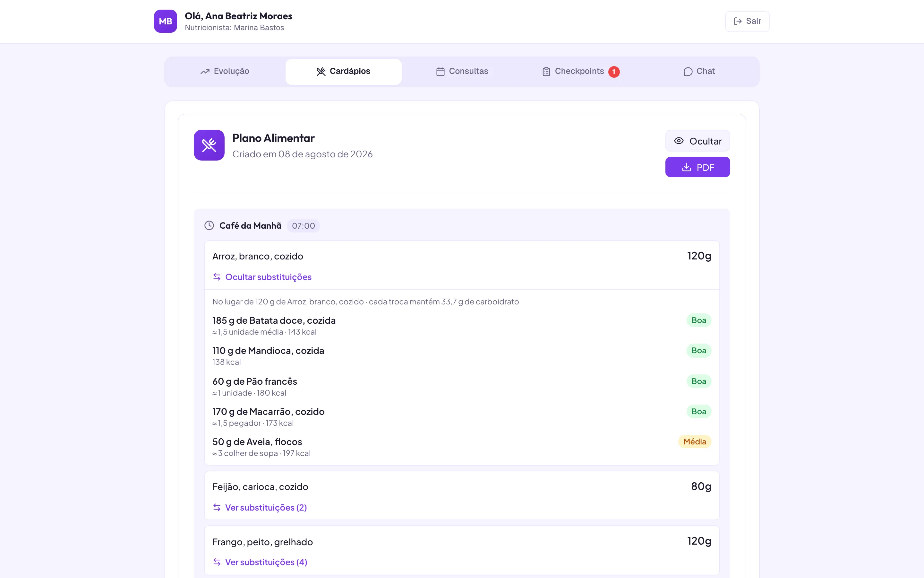Click the 07:00 time badge
The image size is (924, 578).
pos(304,226)
